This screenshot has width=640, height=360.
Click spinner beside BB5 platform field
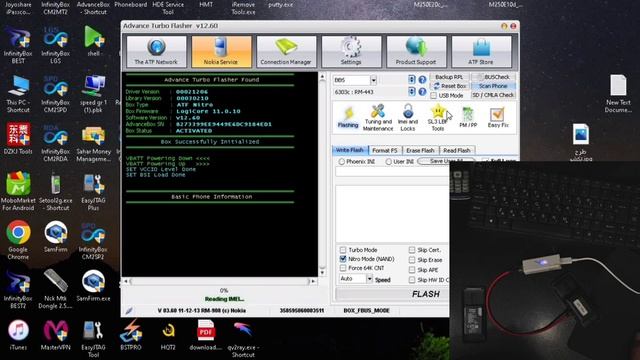[411, 80]
